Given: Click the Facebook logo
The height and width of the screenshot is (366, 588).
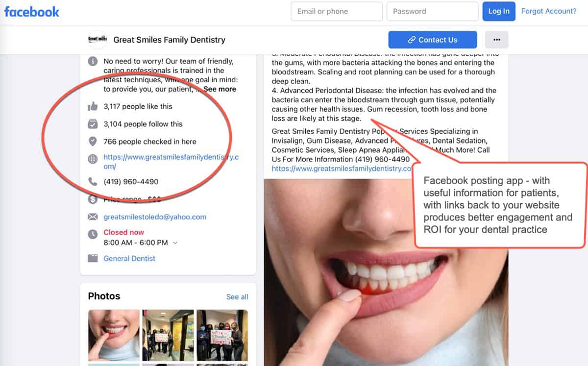Looking at the screenshot, I should 32,11.
